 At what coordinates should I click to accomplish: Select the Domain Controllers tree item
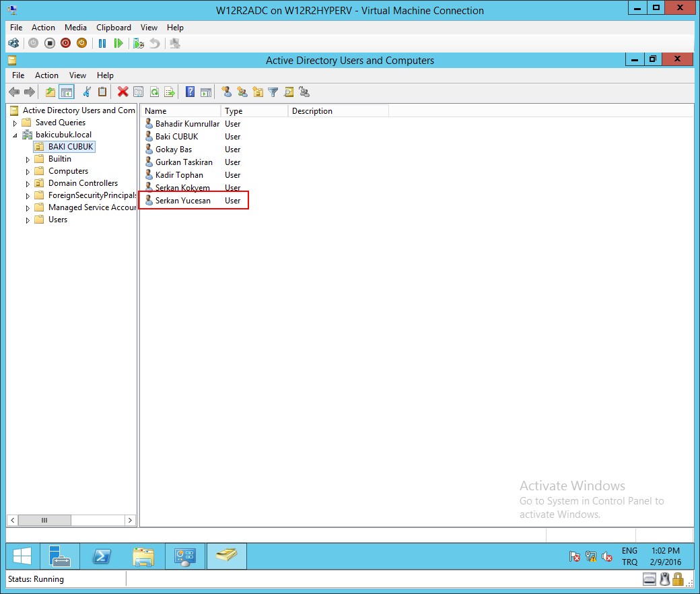pos(83,183)
